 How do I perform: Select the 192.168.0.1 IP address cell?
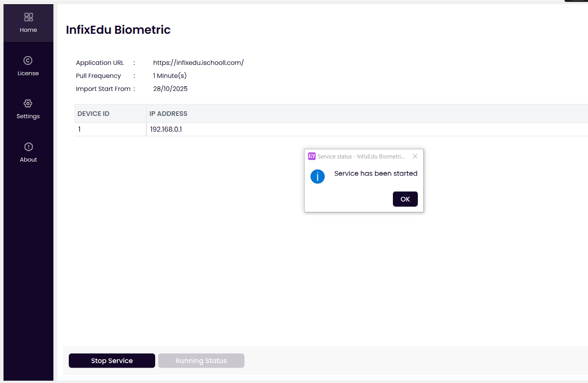166,129
